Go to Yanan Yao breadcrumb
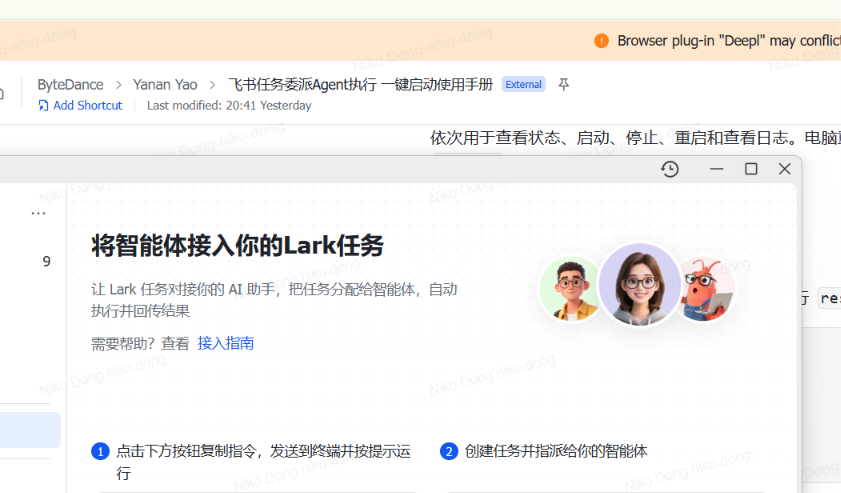 165,85
